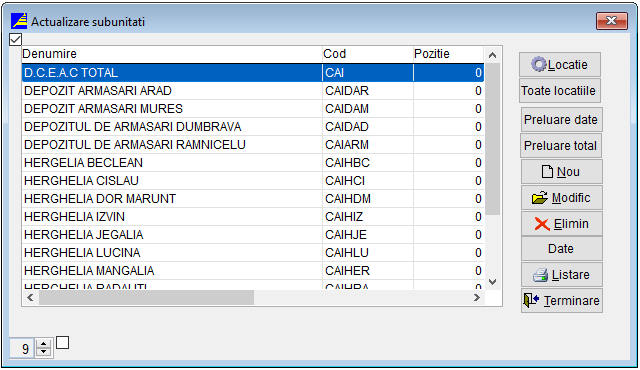Click the exit door icon on Terminare
The width and height of the screenshot is (640, 370).
coord(531,301)
